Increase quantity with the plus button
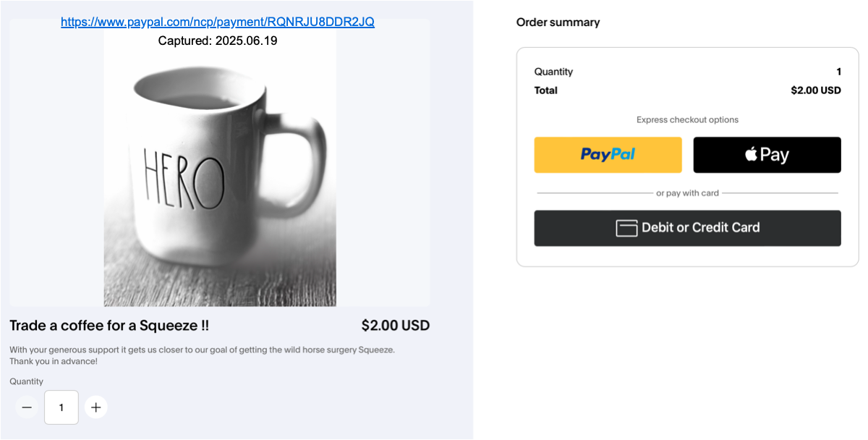 (95, 407)
